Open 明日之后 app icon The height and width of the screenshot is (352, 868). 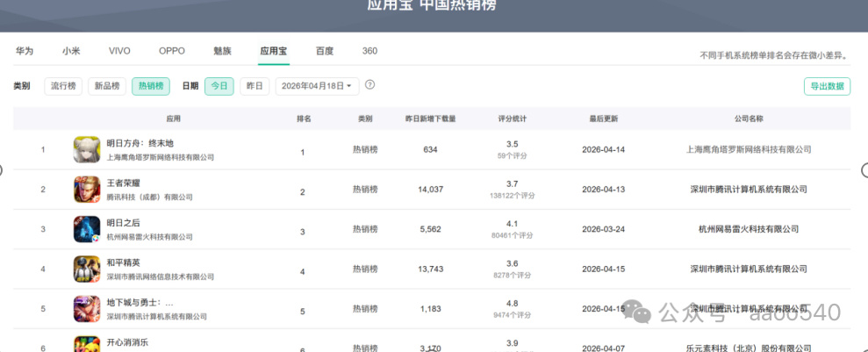pos(87,229)
